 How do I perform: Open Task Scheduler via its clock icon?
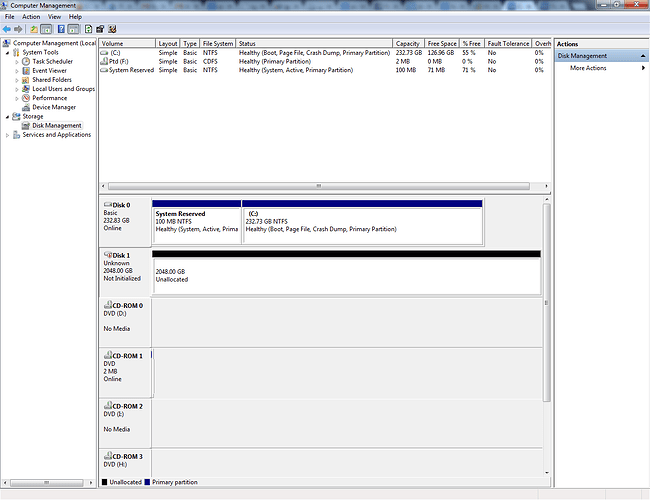point(26,61)
